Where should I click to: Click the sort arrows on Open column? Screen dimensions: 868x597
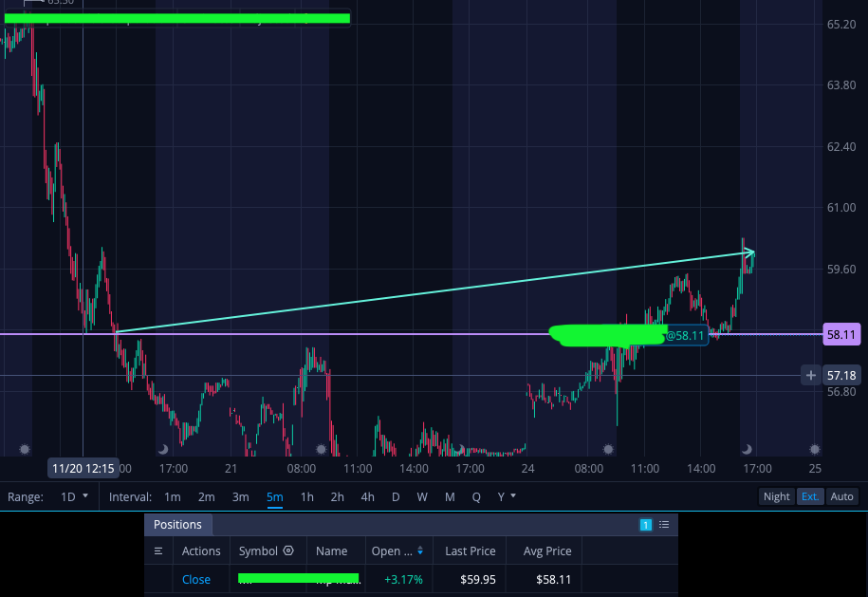click(x=420, y=550)
